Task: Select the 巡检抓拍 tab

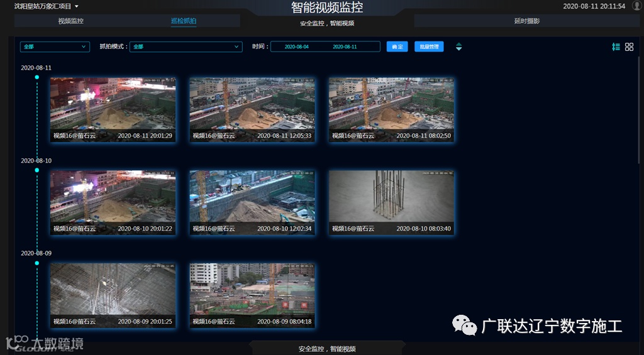Action: point(184,21)
